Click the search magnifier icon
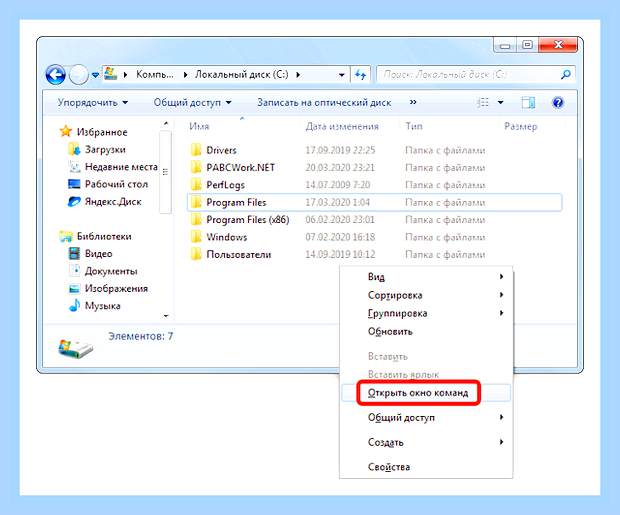This screenshot has width=620, height=515. 565,74
